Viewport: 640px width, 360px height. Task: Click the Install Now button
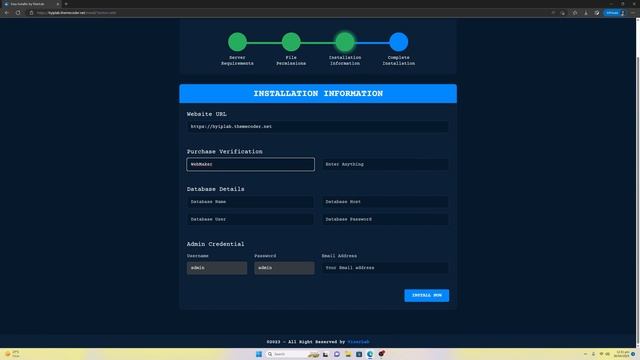(427, 295)
